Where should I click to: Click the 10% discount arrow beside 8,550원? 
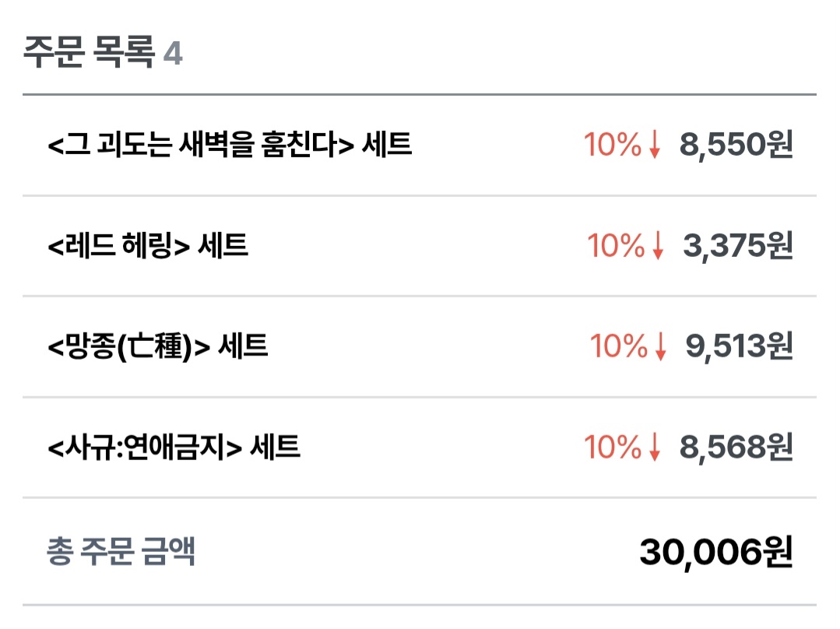tap(655, 146)
